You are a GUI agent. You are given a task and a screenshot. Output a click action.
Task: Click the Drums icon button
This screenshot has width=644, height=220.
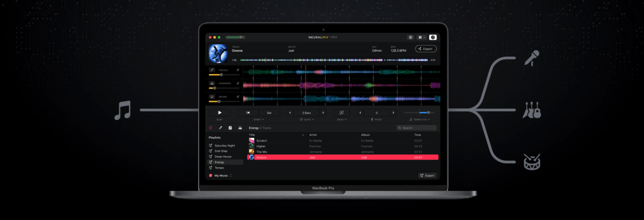[212, 97]
